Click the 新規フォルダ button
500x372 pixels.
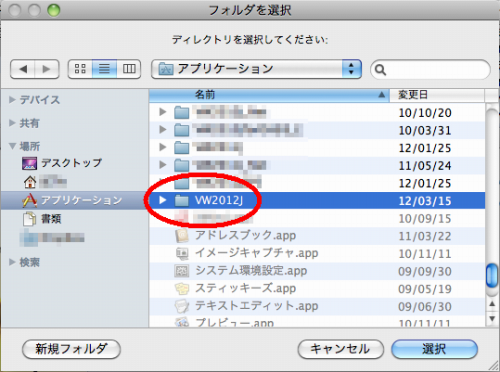pos(71,349)
